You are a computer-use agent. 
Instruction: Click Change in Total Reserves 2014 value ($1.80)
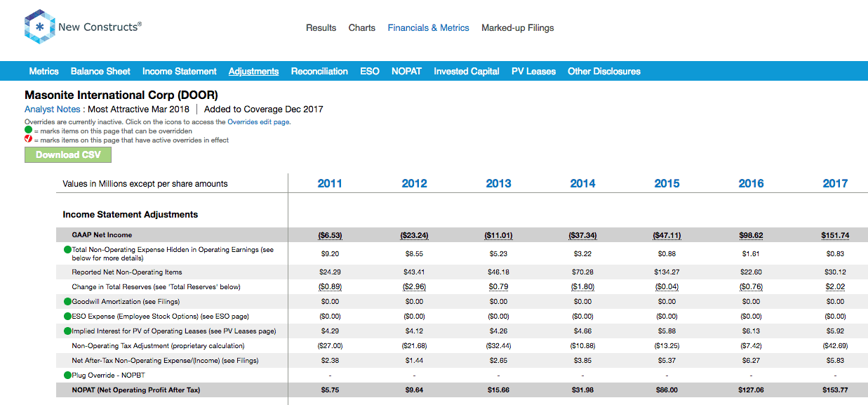coord(582,287)
